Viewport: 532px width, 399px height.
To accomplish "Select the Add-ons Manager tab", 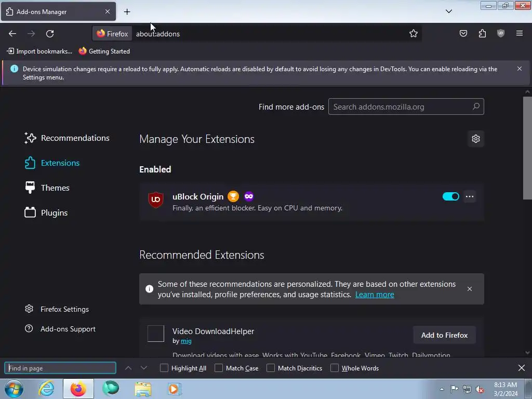I will coord(58,11).
